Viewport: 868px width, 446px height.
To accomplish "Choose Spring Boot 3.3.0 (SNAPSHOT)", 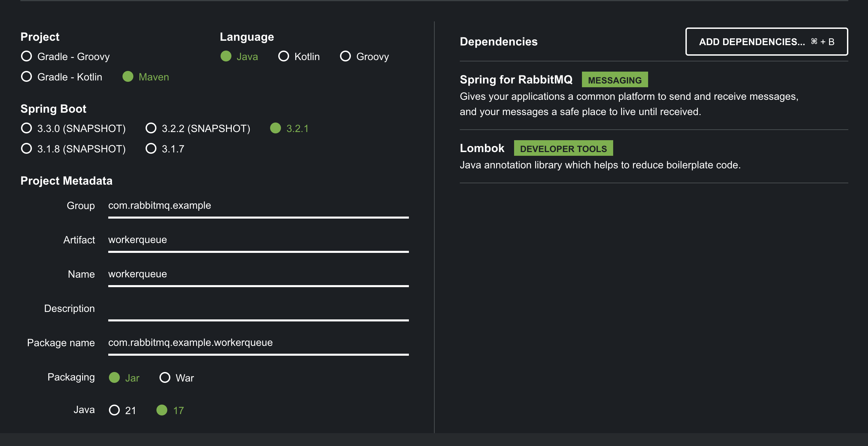I will [x=26, y=128].
